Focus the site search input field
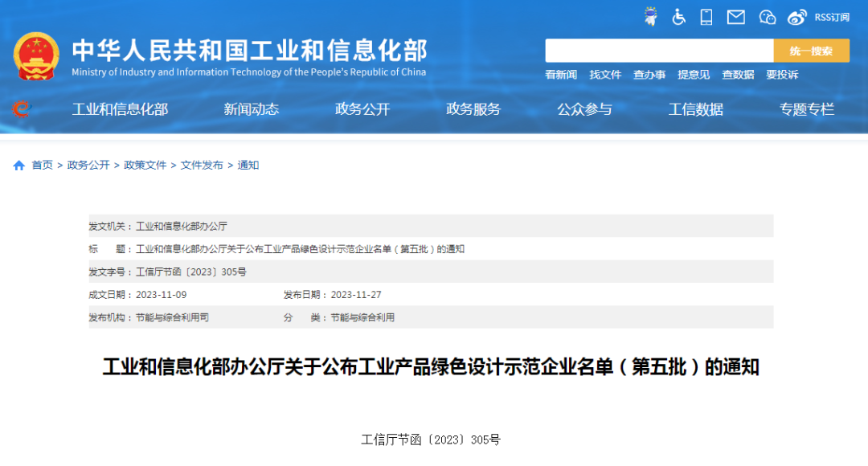Viewport: 868px width, 466px height. click(x=659, y=51)
